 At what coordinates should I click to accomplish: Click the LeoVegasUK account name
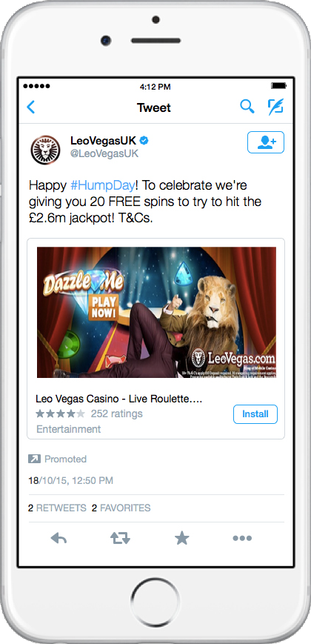click(x=104, y=141)
